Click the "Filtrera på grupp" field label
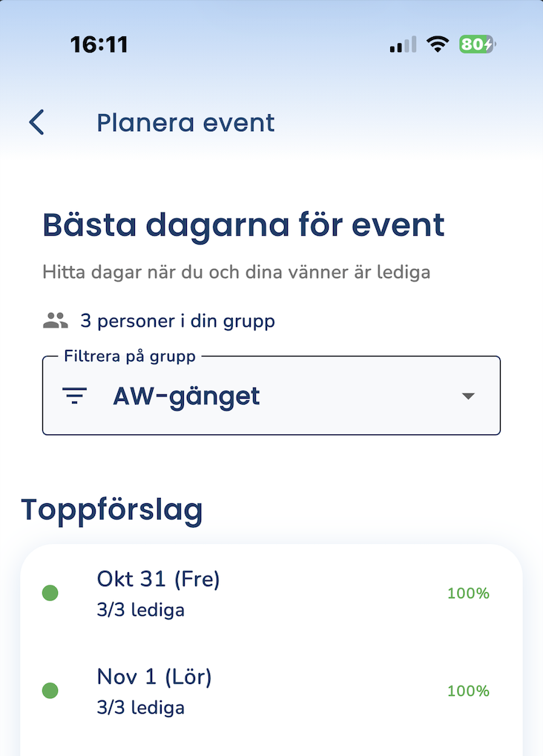543x756 pixels. point(130,357)
